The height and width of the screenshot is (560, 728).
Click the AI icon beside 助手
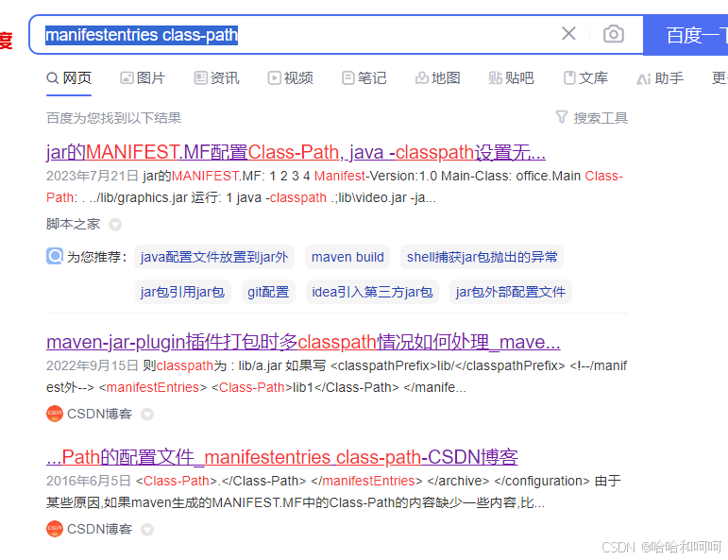[x=644, y=79]
